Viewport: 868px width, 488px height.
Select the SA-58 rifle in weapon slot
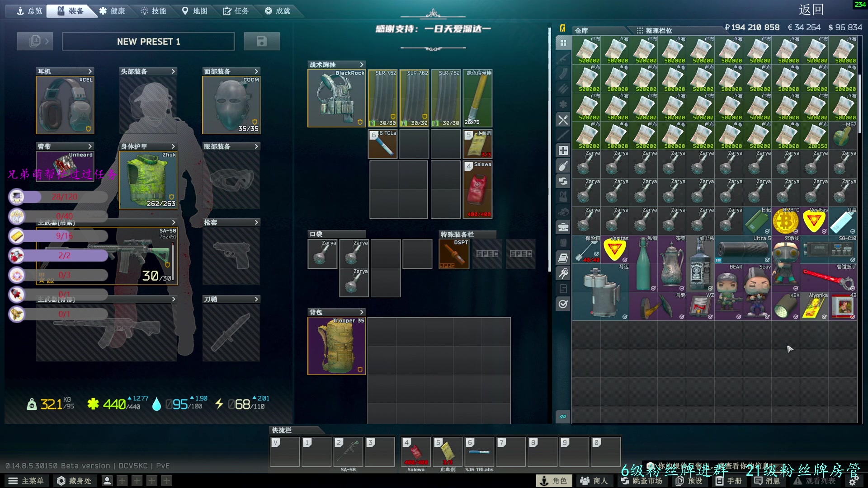[x=107, y=256]
